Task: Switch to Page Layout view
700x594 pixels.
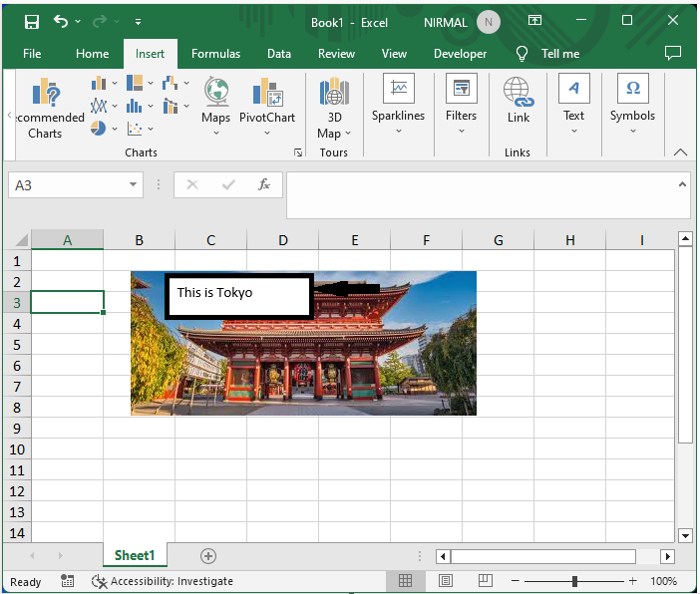Action: (x=446, y=580)
